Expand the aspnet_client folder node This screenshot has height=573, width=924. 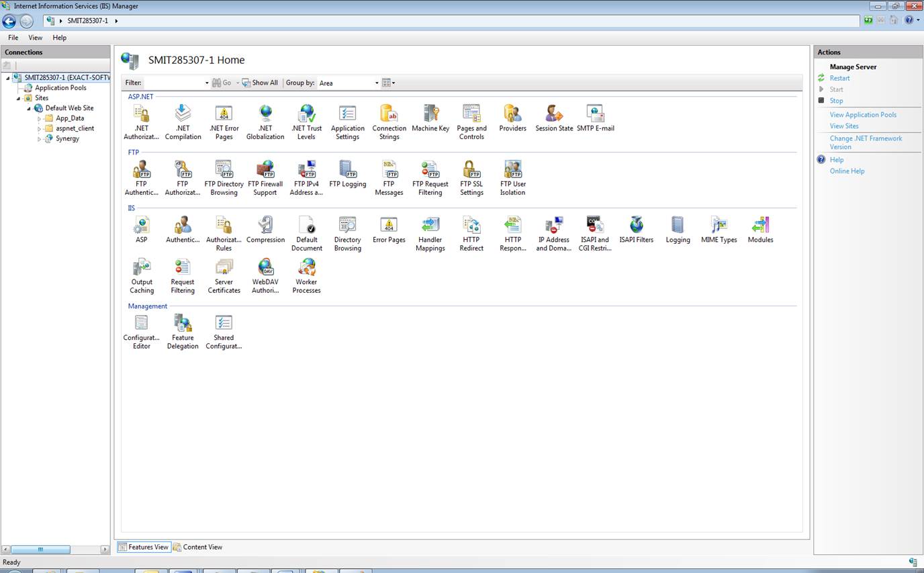coord(40,129)
